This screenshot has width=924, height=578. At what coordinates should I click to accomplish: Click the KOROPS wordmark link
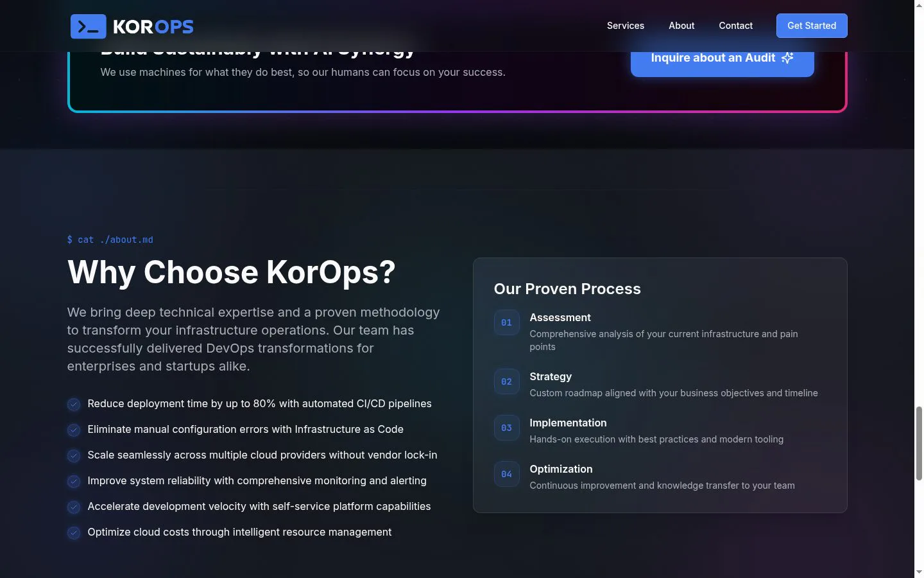point(153,26)
